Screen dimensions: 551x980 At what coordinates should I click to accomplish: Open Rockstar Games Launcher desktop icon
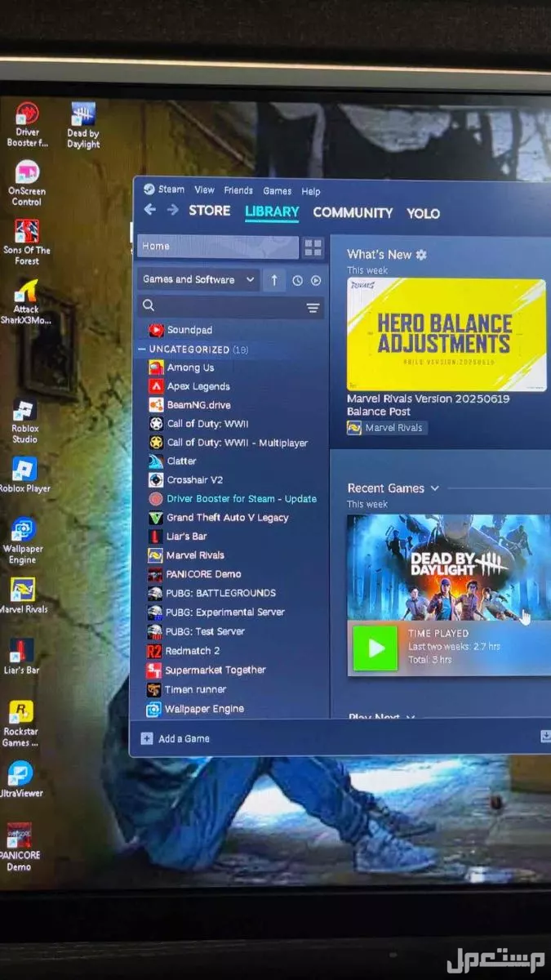click(20, 724)
